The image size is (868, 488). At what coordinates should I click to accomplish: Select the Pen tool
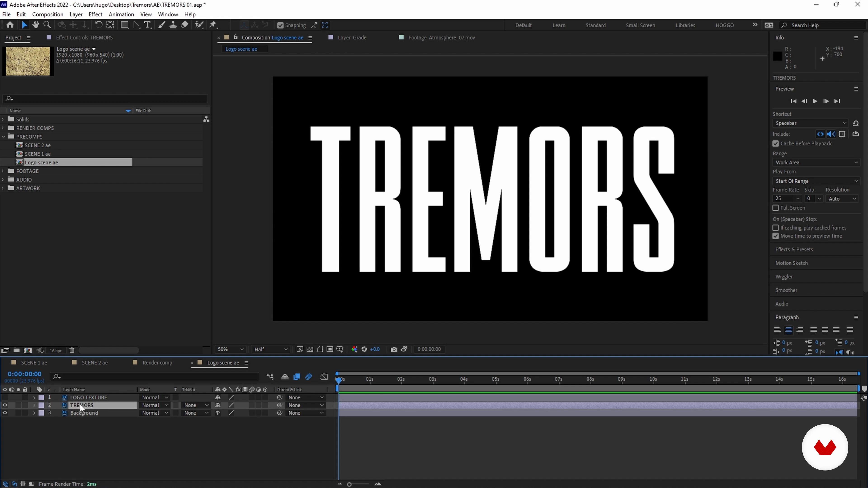(136, 25)
